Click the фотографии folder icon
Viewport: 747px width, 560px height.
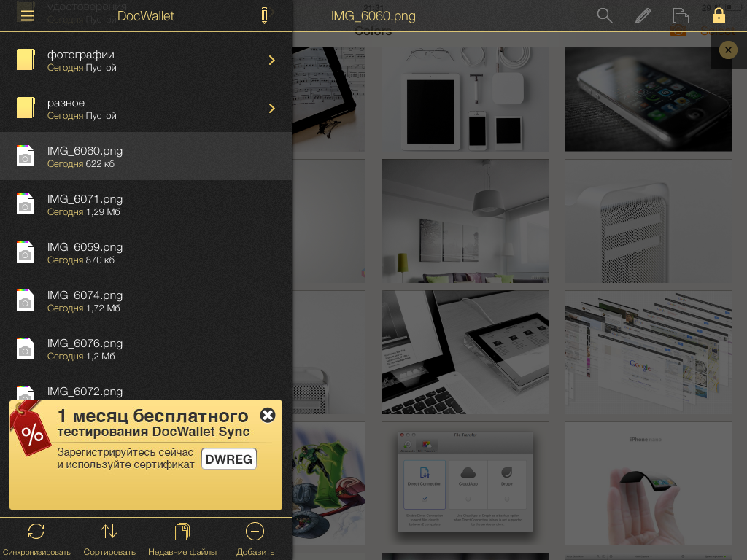click(26, 60)
